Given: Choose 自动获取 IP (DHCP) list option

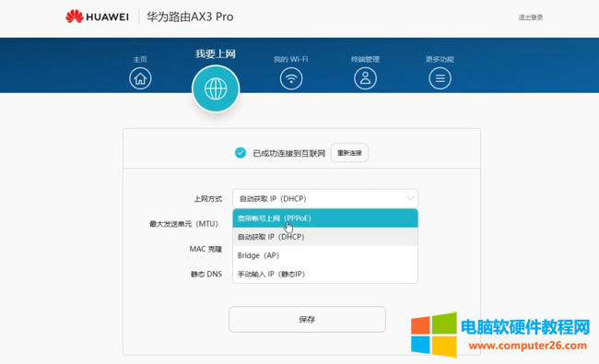Looking at the screenshot, I should pyautogui.click(x=325, y=237).
